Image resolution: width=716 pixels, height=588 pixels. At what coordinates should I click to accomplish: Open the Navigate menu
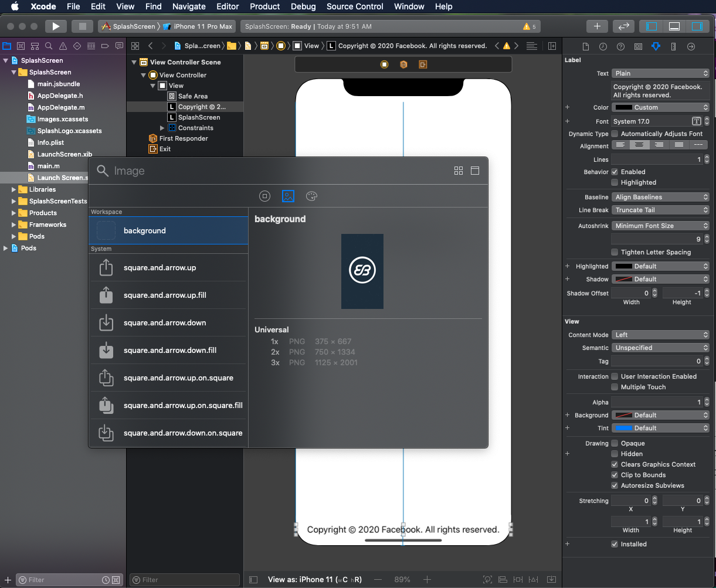pyautogui.click(x=189, y=6)
